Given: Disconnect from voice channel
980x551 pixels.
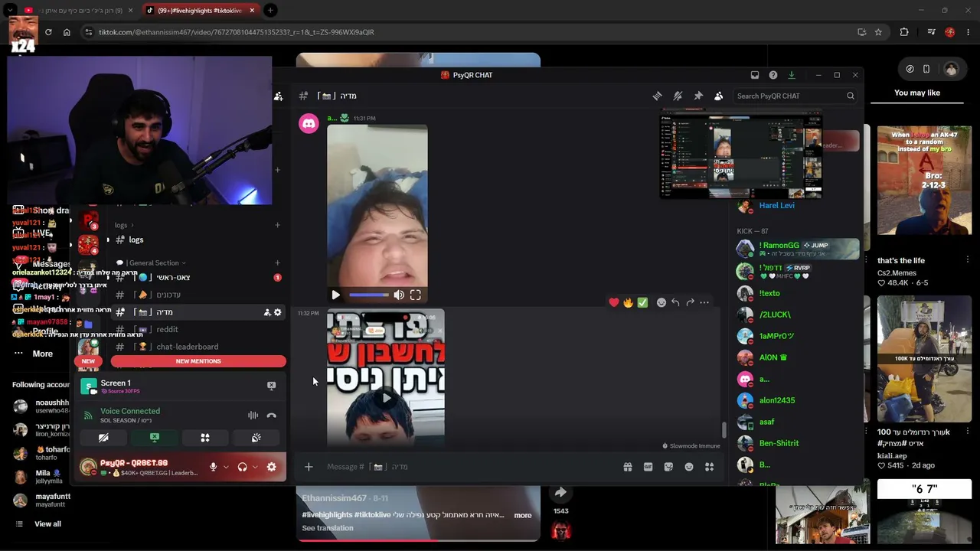Looking at the screenshot, I should (x=271, y=416).
